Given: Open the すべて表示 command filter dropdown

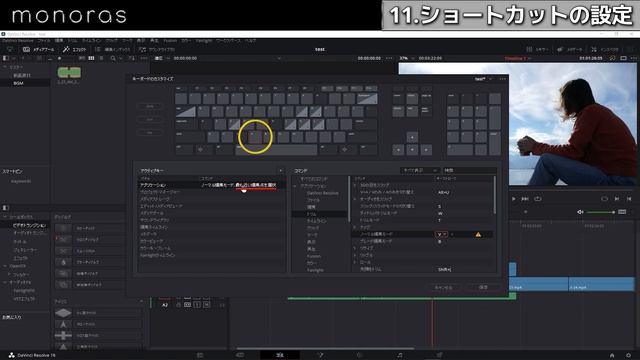Looking at the screenshot, I should (x=420, y=170).
